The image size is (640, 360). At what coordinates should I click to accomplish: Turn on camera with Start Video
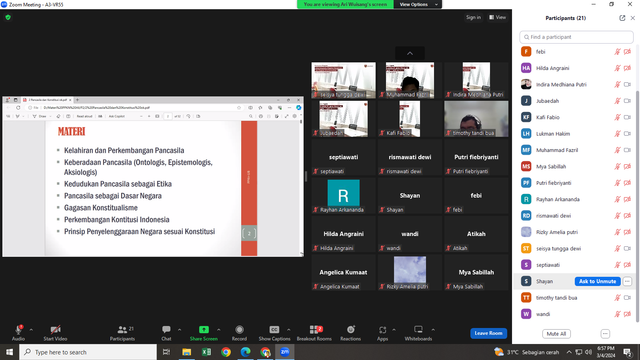pyautogui.click(x=56, y=330)
